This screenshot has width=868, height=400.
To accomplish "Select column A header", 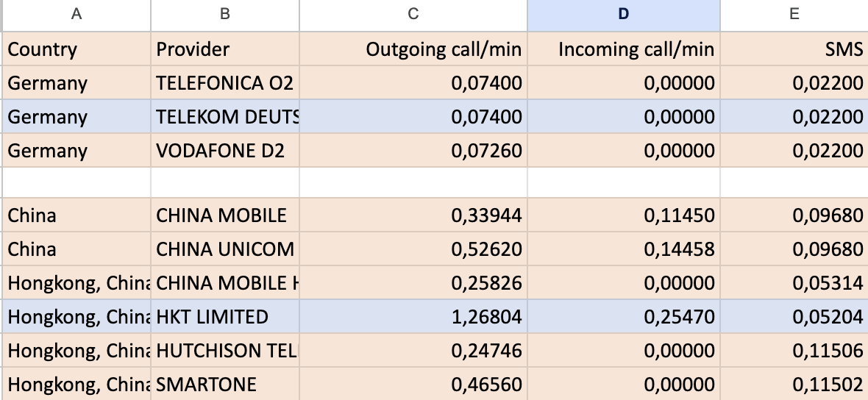I will click(77, 15).
